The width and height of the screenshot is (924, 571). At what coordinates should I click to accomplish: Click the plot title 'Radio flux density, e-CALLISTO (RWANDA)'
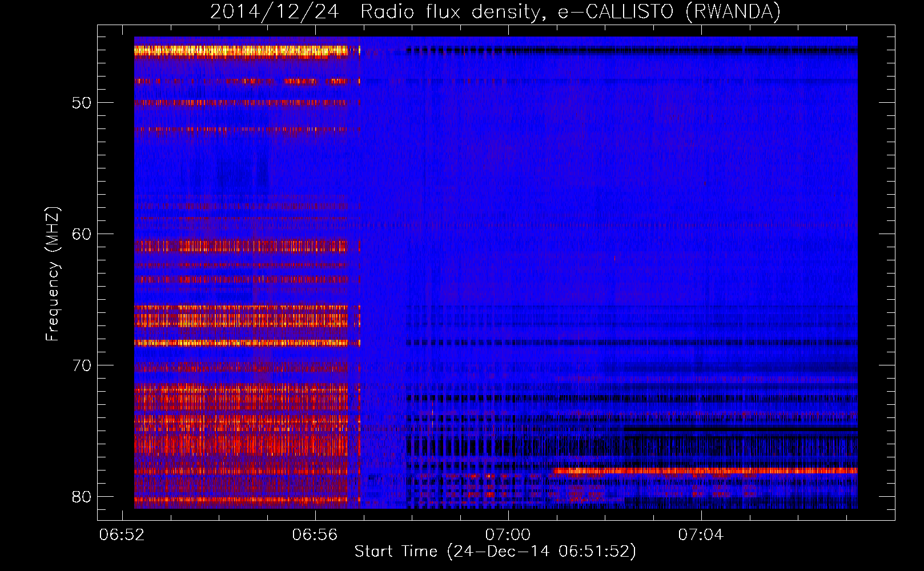(571, 12)
